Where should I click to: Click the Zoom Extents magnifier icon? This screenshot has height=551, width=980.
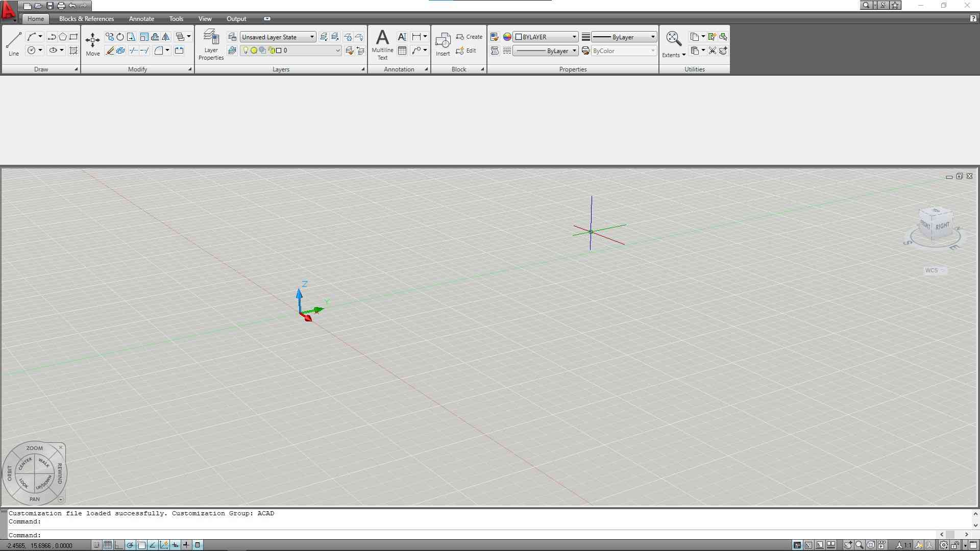(x=673, y=39)
